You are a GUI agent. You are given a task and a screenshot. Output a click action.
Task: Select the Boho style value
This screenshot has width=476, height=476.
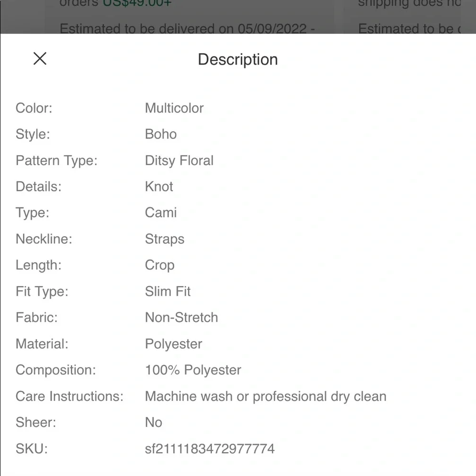[161, 134]
